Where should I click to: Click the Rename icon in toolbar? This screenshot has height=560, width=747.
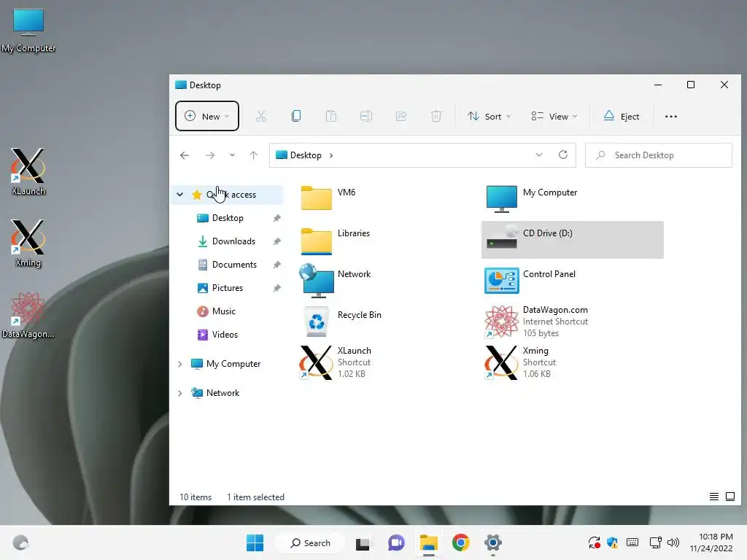click(x=366, y=116)
